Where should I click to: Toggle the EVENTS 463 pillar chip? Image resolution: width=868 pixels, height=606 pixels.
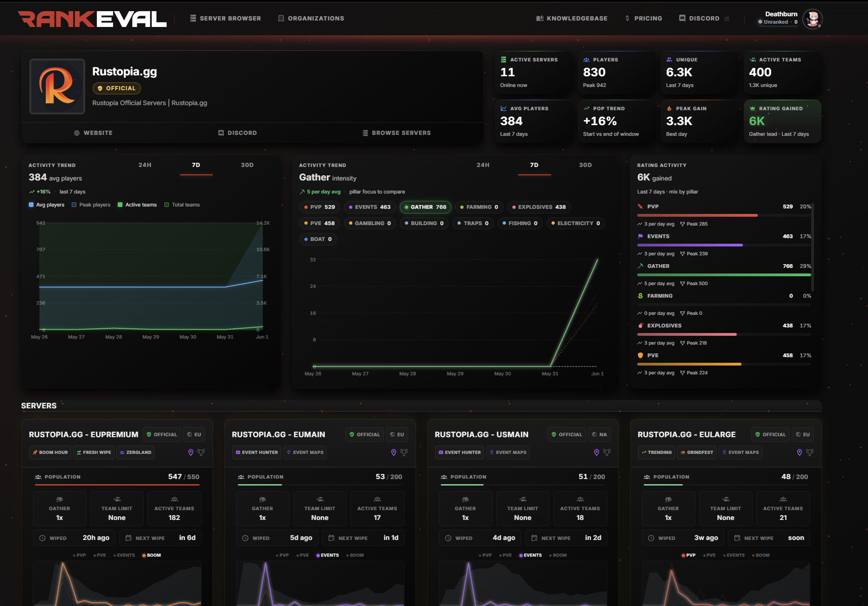tap(370, 207)
